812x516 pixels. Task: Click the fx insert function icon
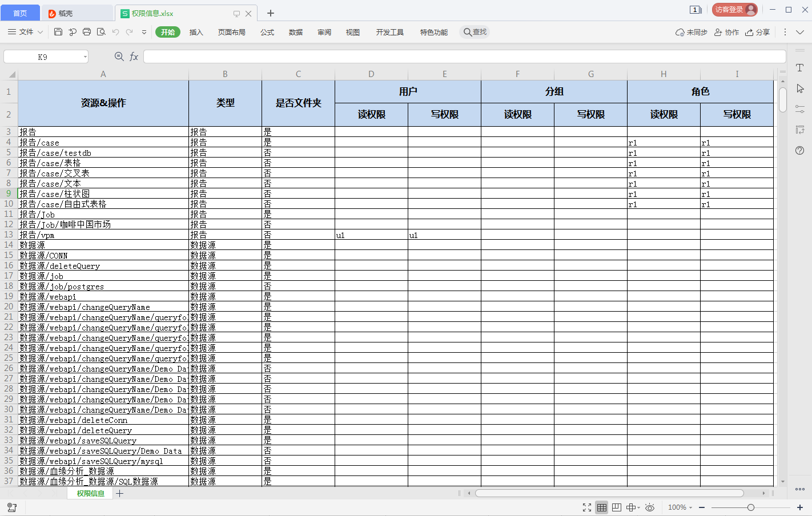(134, 57)
